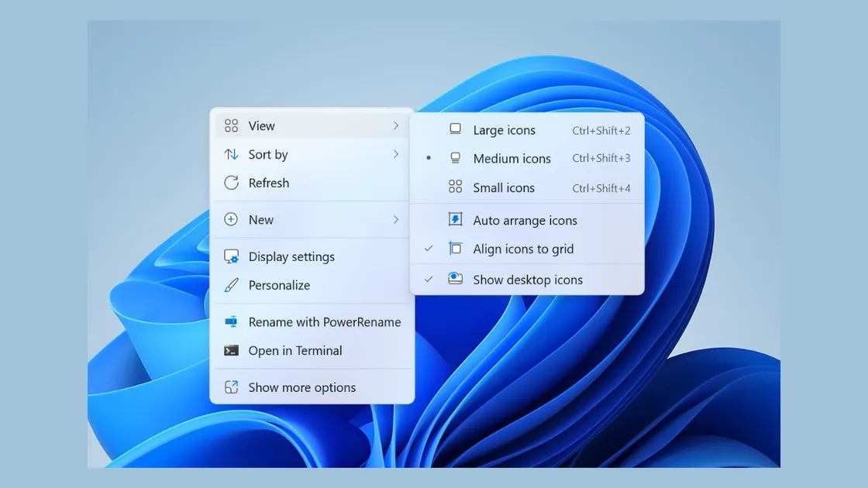This screenshot has height=488, width=868.
Task: Toggle Show desktop icons off
Action: click(x=526, y=280)
